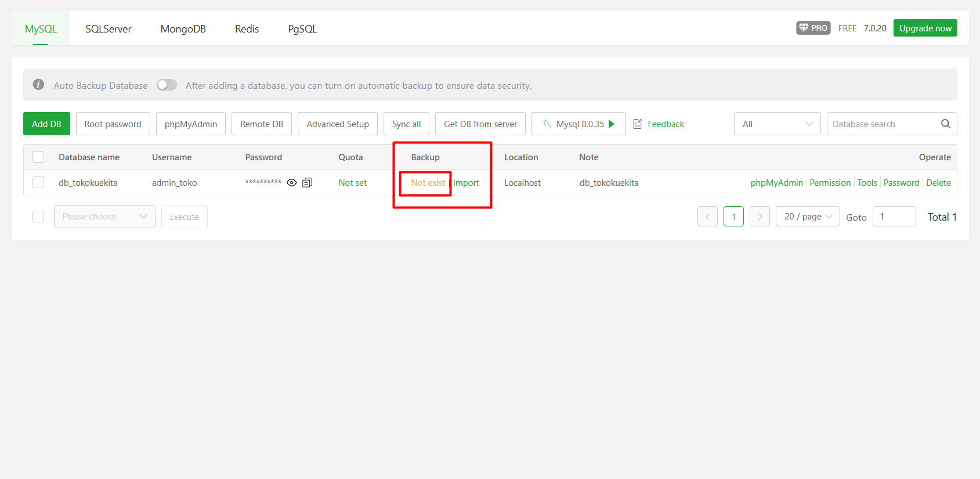
Task: Click the Add DB button
Action: pos(46,124)
